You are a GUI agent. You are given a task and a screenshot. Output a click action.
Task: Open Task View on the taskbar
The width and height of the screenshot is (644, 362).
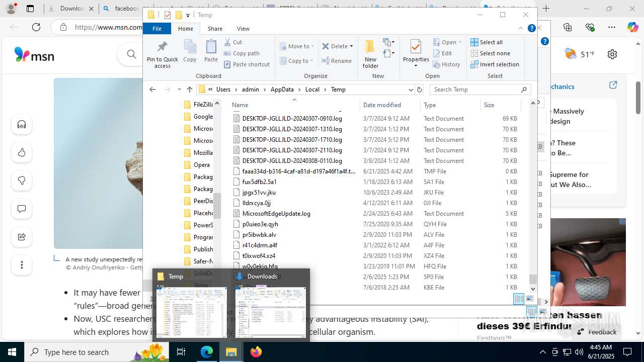pos(181,352)
